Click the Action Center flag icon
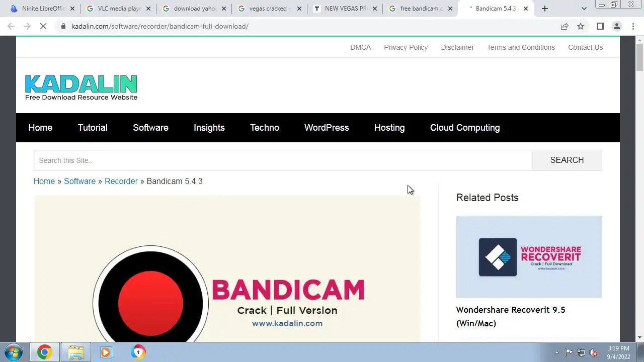 (569, 352)
